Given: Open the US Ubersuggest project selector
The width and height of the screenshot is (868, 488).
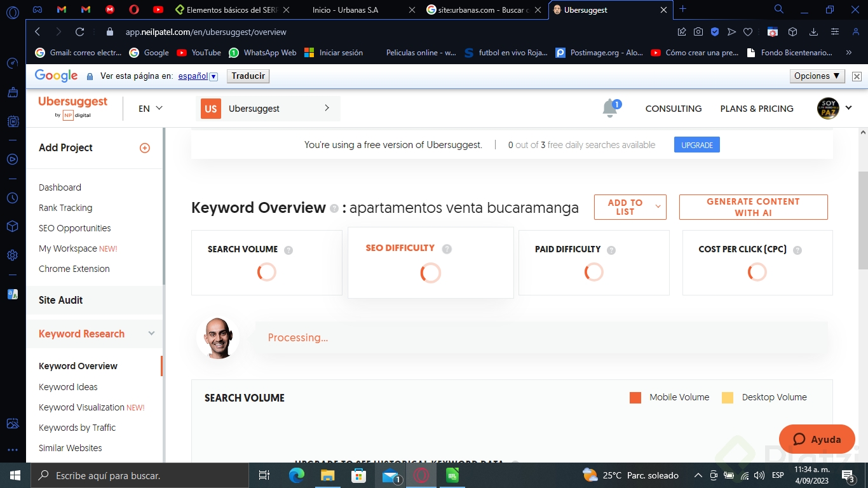Looking at the screenshot, I should coord(268,109).
